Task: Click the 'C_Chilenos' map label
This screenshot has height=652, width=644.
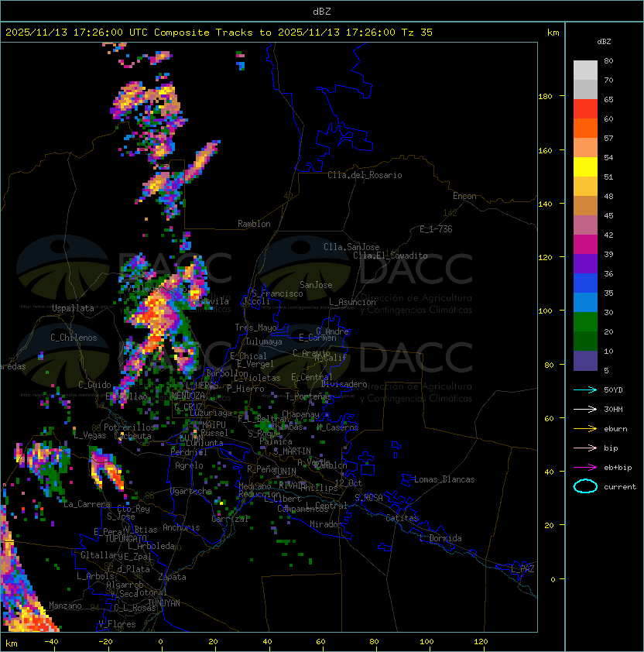Action: pyautogui.click(x=74, y=338)
